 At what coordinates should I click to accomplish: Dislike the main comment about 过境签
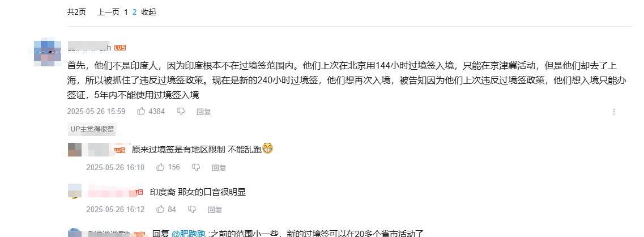pyautogui.click(x=181, y=112)
